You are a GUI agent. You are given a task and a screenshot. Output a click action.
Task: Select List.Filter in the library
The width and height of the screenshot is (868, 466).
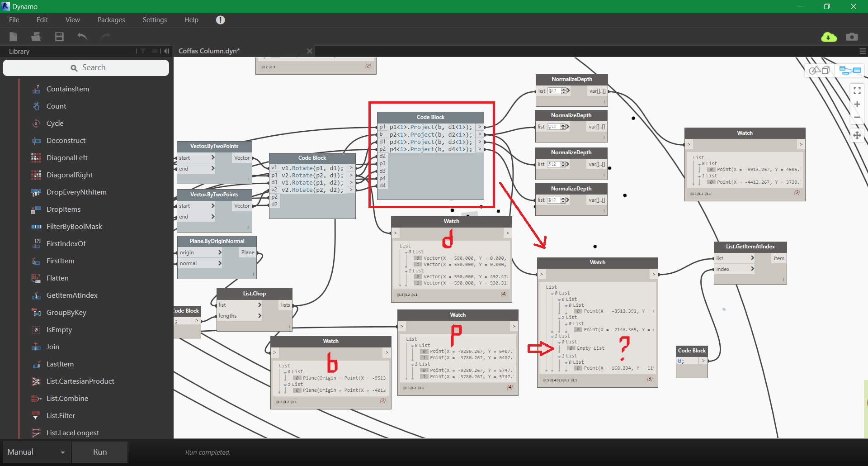coord(61,416)
